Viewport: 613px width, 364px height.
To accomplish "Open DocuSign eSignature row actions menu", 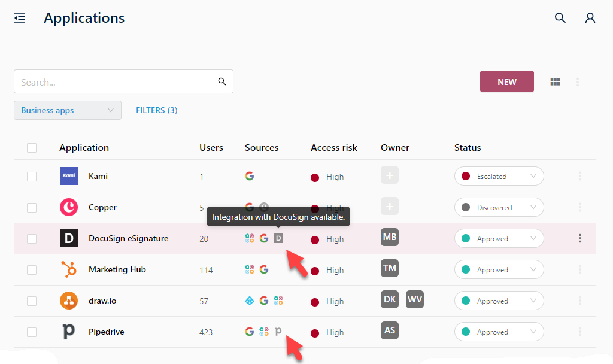I will pos(580,238).
